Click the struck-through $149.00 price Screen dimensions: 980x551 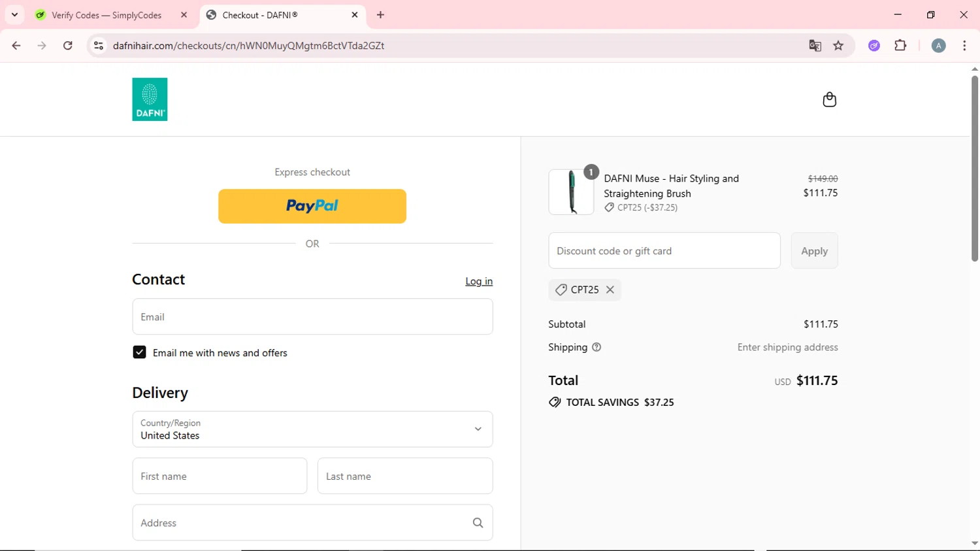[x=823, y=178]
